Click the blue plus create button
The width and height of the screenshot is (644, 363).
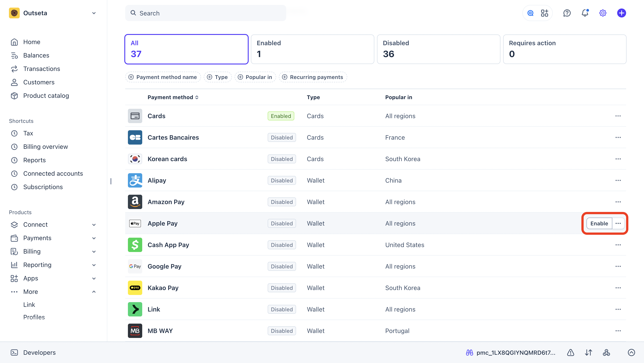(621, 13)
